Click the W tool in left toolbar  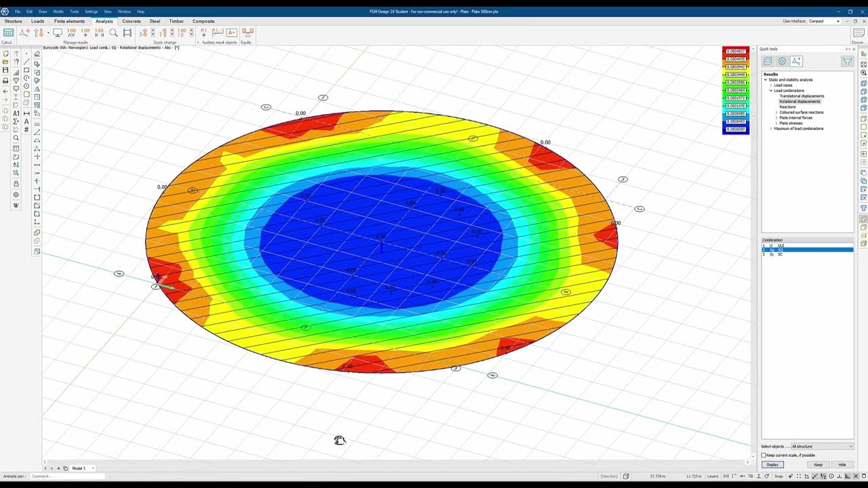[16, 205]
